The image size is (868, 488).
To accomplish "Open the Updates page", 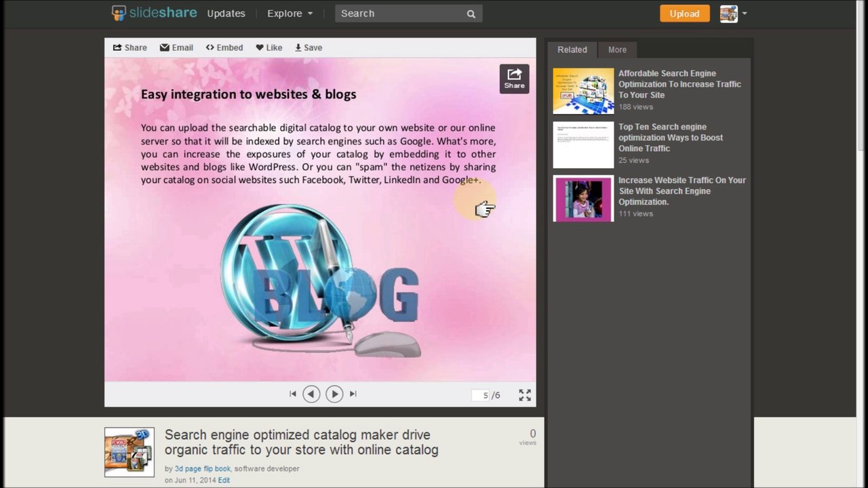I will (226, 14).
